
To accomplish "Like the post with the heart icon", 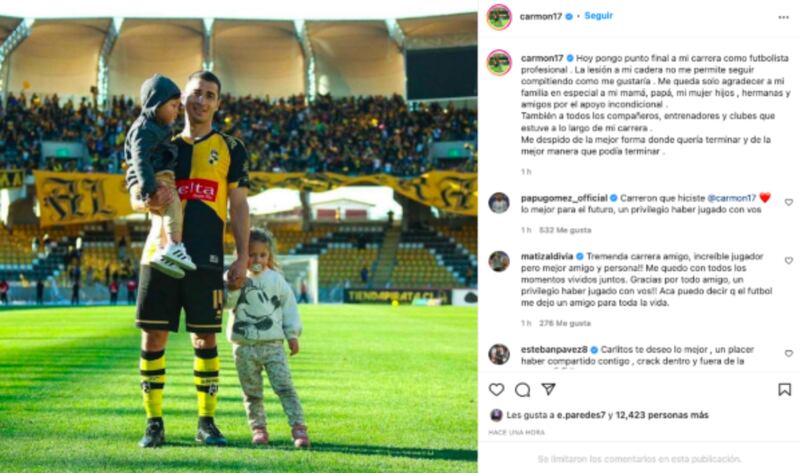I will click(x=496, y=390).
